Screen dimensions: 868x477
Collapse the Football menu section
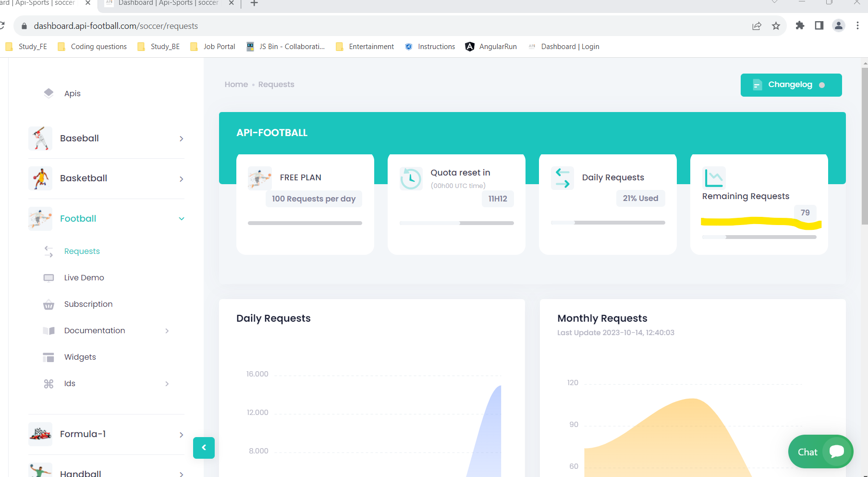(x=182, y=219)
